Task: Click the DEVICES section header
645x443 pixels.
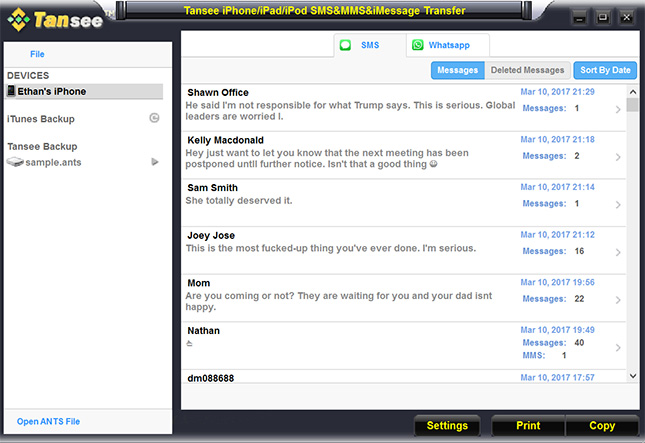Action: [28, 76]
